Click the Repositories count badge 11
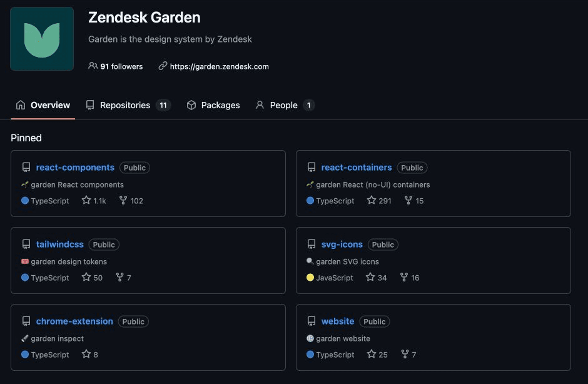The image size is (588, 384). point(163,105)
